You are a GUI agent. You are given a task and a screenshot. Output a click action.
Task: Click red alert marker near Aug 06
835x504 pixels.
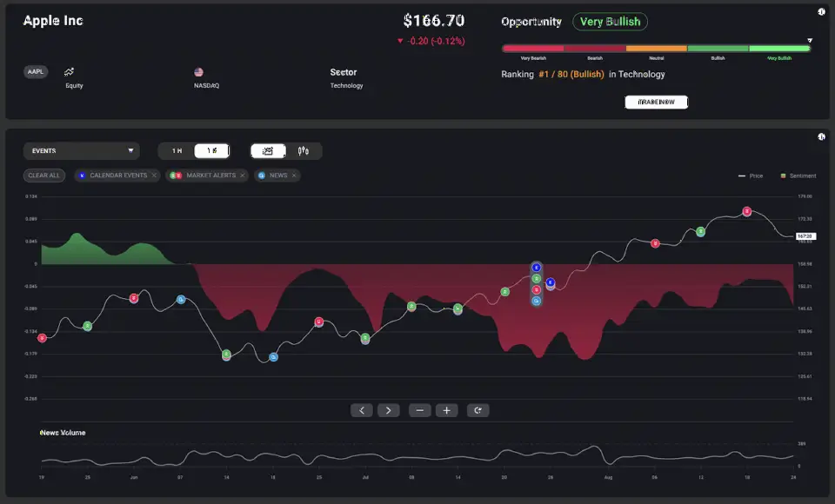point(656,243)
